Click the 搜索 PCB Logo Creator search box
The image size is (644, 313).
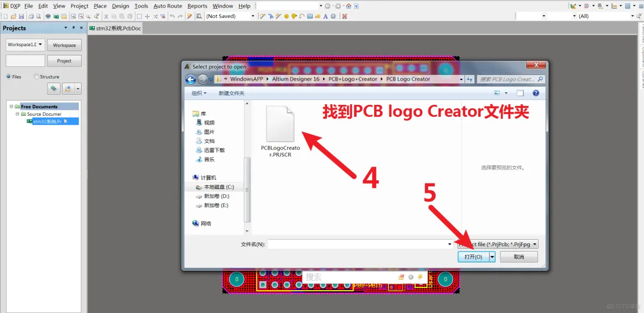(x=511, y=79)
